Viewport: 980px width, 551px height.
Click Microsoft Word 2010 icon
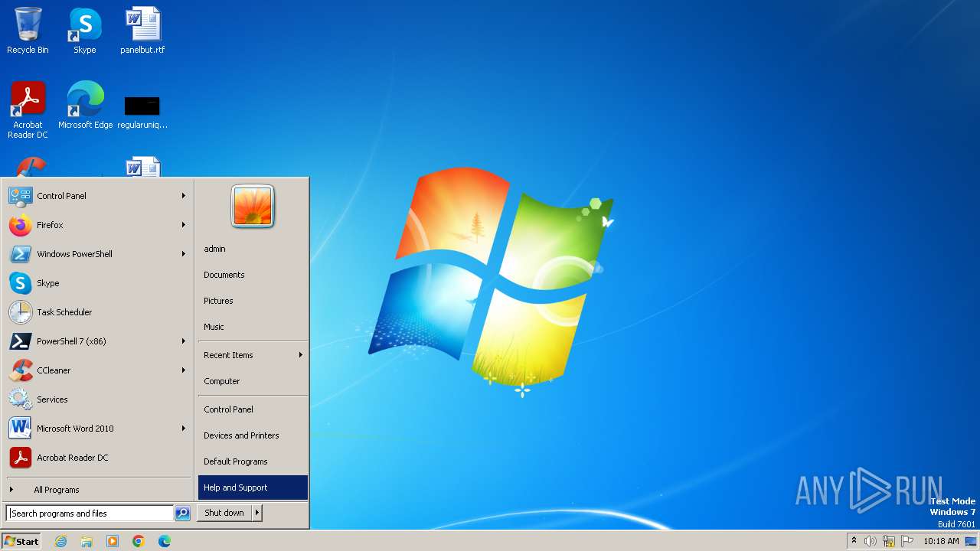pos(20,429)
